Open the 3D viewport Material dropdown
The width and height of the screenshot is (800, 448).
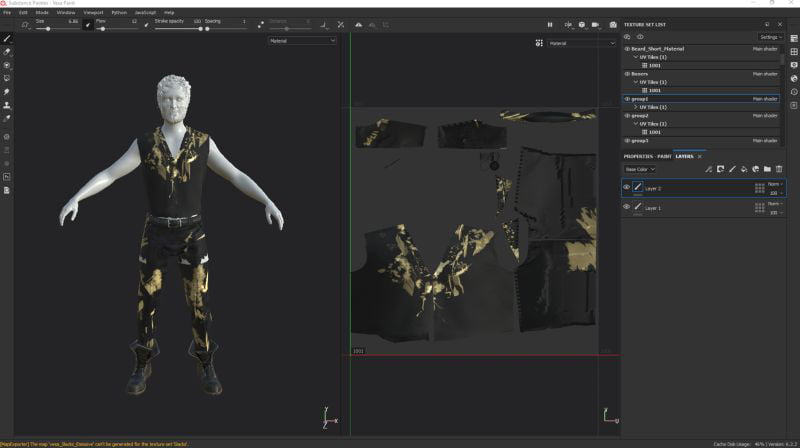(x=302, y=41)
